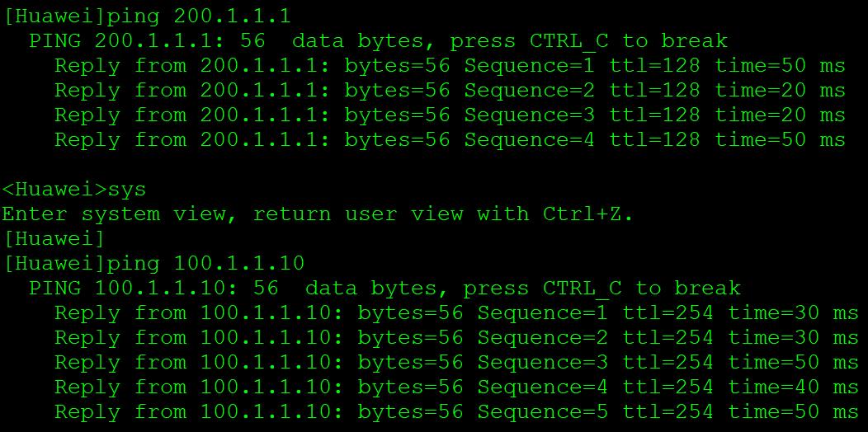Click "CTRL_C" in the PING 200.1.1.1 line
This screenshot has height=432, width=868.
[x=568, y=41]
